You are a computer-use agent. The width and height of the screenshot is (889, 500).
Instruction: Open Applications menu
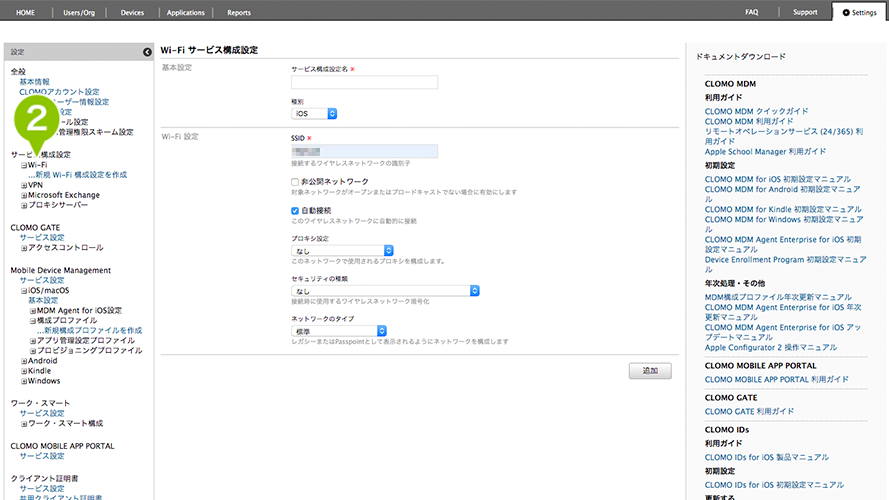185,12
